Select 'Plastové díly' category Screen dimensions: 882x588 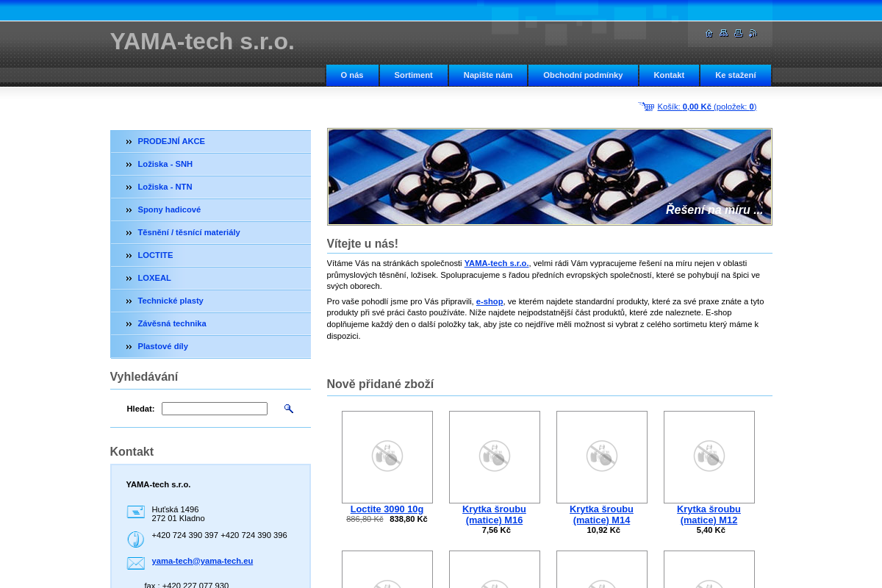[210, 346]
